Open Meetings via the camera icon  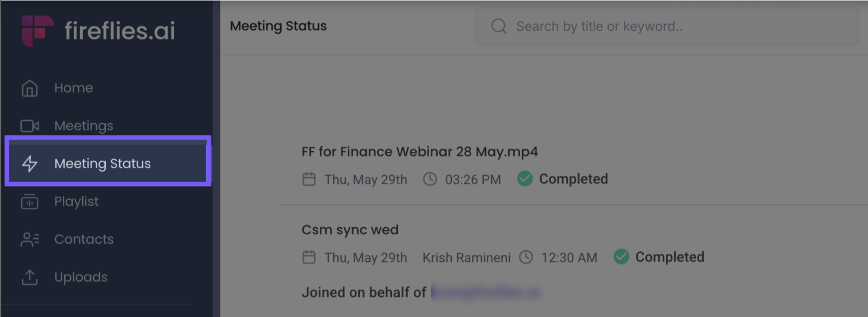(x=29, y=125)
